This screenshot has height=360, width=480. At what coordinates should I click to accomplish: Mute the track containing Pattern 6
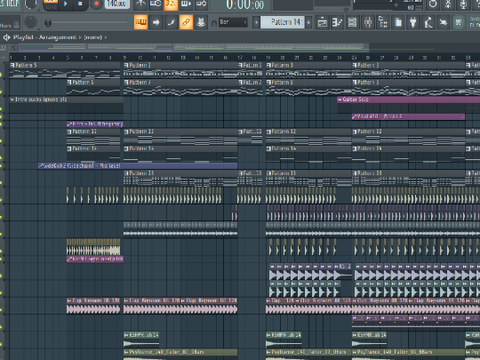point(1,91)
